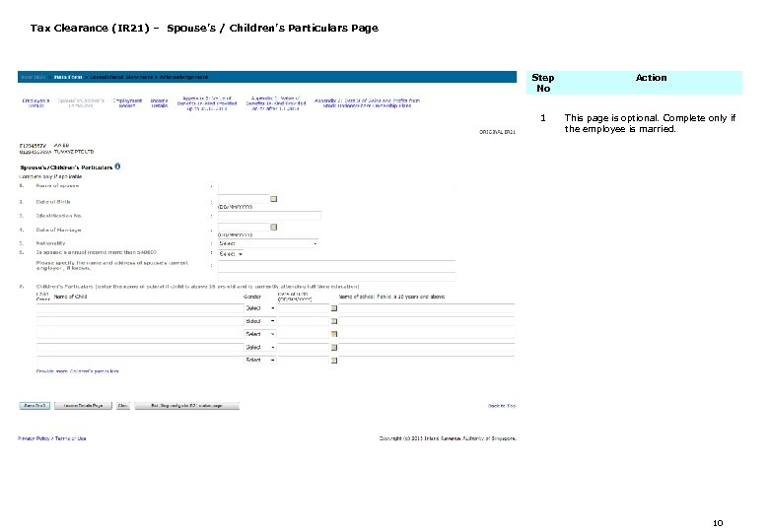
Task: Click date of birth field in second child row
Action: [304, 321]
